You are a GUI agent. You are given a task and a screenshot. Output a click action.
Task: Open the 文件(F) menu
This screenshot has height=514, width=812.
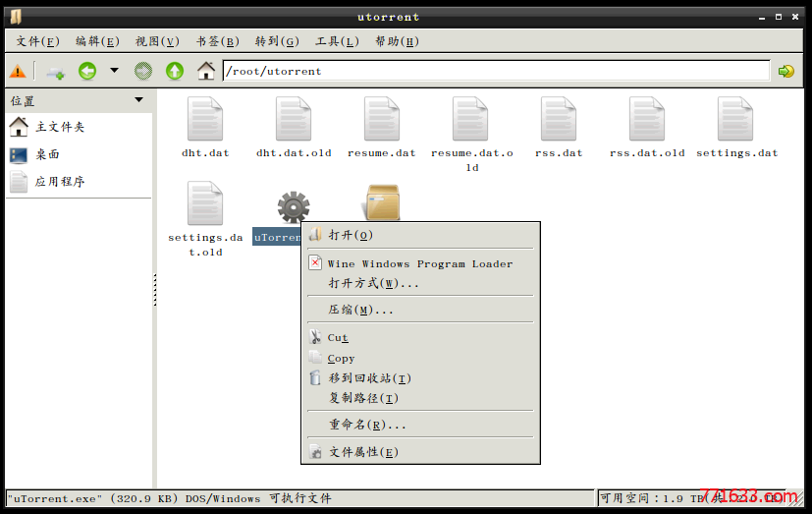tap(38, 41)
